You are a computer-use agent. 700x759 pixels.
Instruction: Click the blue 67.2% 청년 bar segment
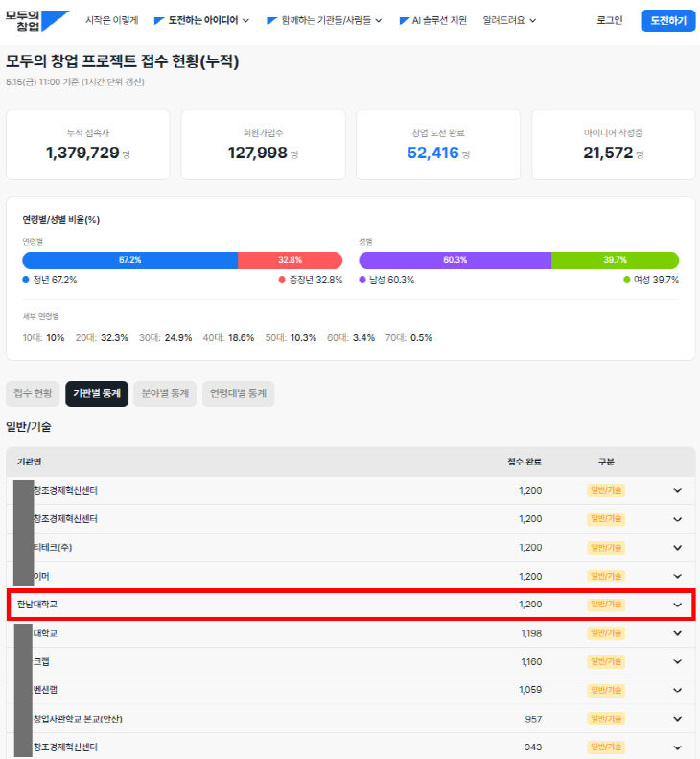(130, 260)
